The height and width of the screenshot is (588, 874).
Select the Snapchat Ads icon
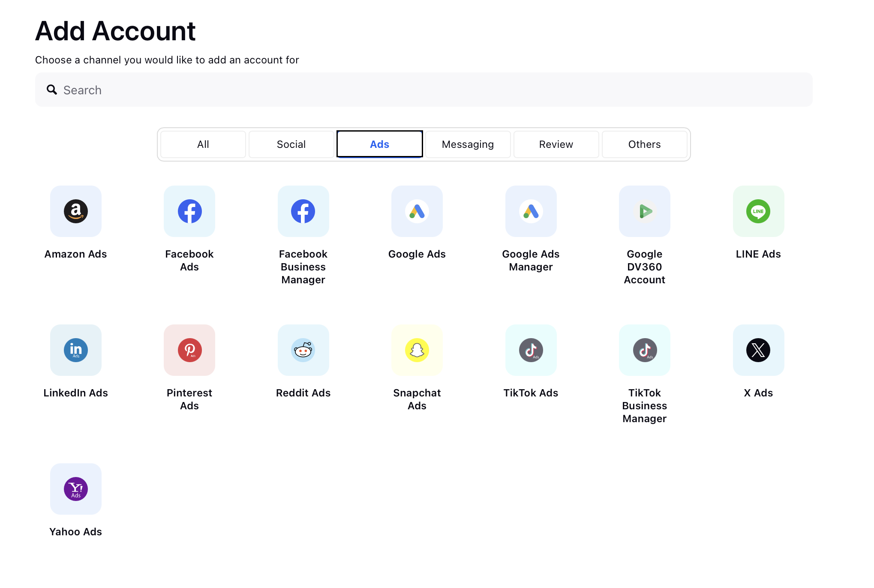coord(417,350)
